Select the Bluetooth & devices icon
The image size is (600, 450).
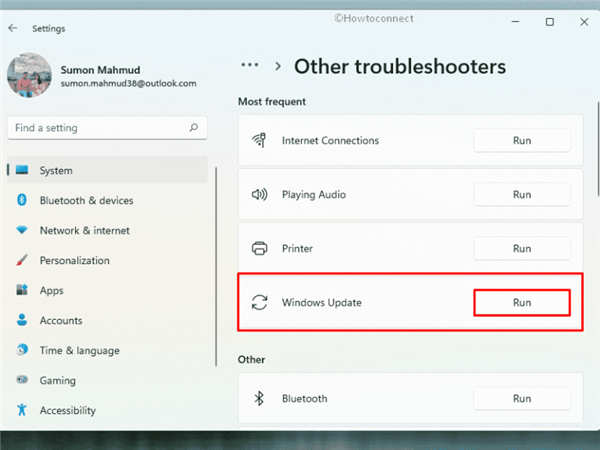pyautogui.click(x=22, y=200)
